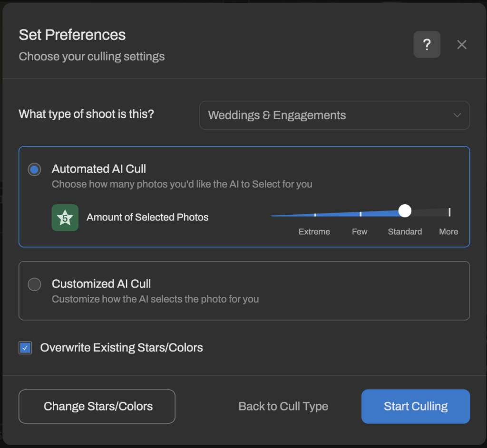This screenshot has width=487, height=448.
Task: Click the Amount of Selected Photos label
Action: pyautogui.click(x=147, y=217)
